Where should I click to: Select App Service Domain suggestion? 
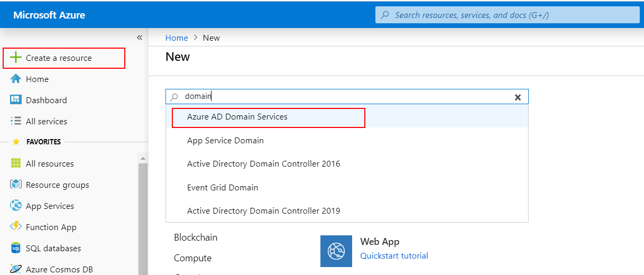click(347, 141)
